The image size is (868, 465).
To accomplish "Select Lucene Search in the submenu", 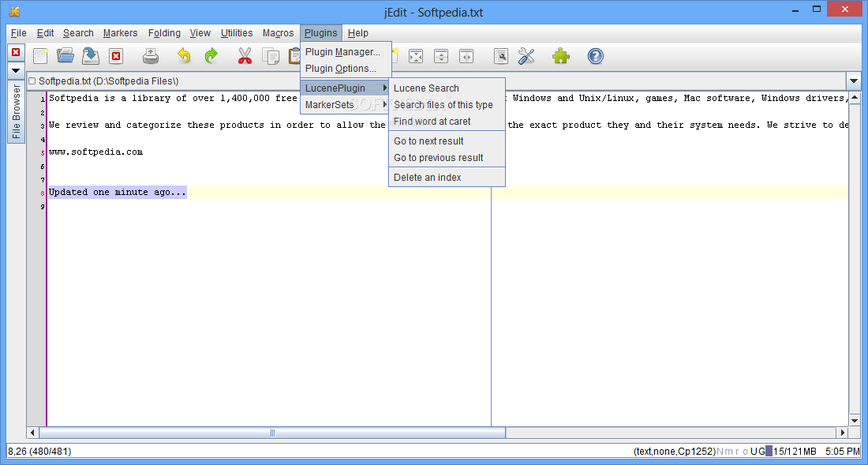I will click(447, 88).
